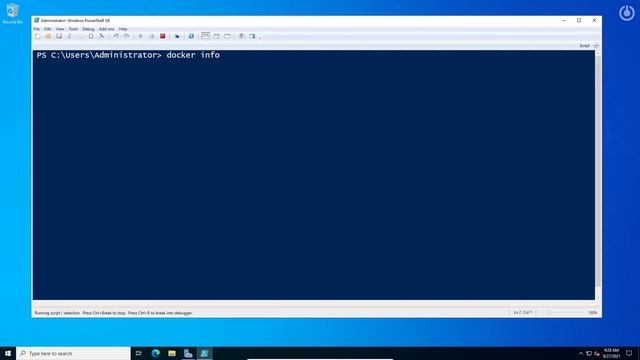Viewport: 640px width, 360px height.
Task: Open the notification Action Center
Action: point(629,353)
